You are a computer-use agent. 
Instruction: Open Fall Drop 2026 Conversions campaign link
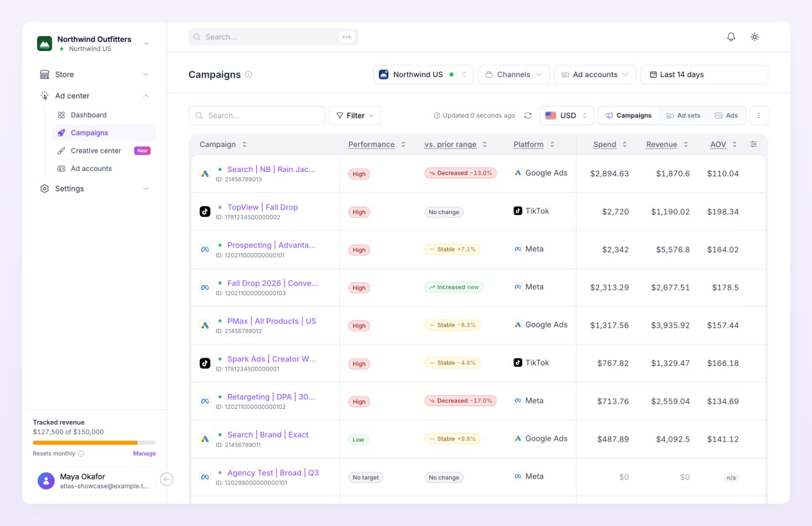click(x=272, y=283)
